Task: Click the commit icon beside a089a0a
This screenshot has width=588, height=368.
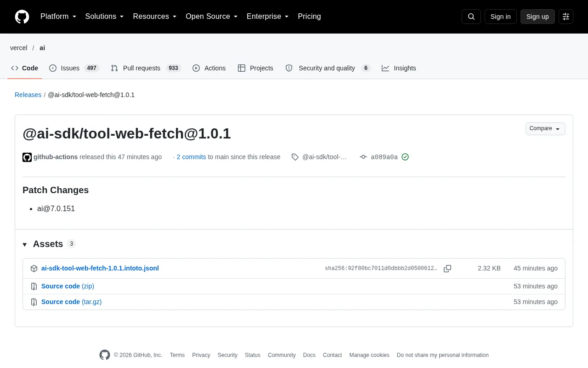Action: pyautogui.click(x=363, y=157)
